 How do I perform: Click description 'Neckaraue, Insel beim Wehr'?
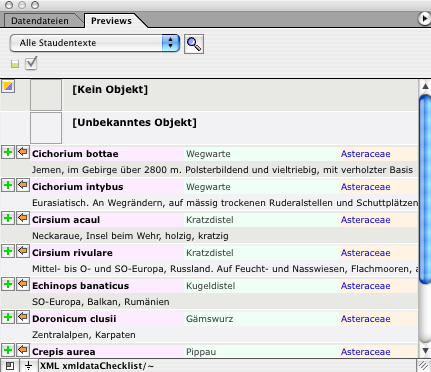(130, 236)
